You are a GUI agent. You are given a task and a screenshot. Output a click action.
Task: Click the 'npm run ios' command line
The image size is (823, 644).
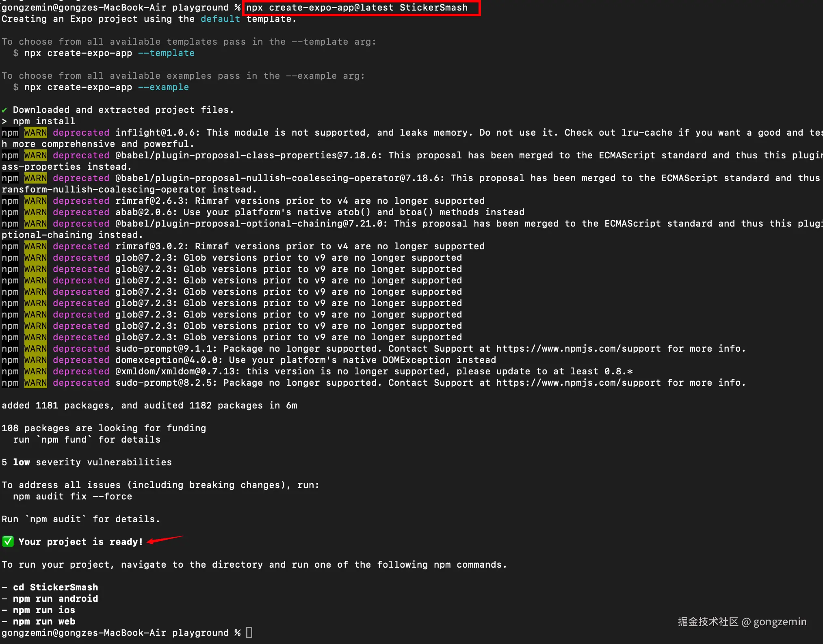point(44,610)
